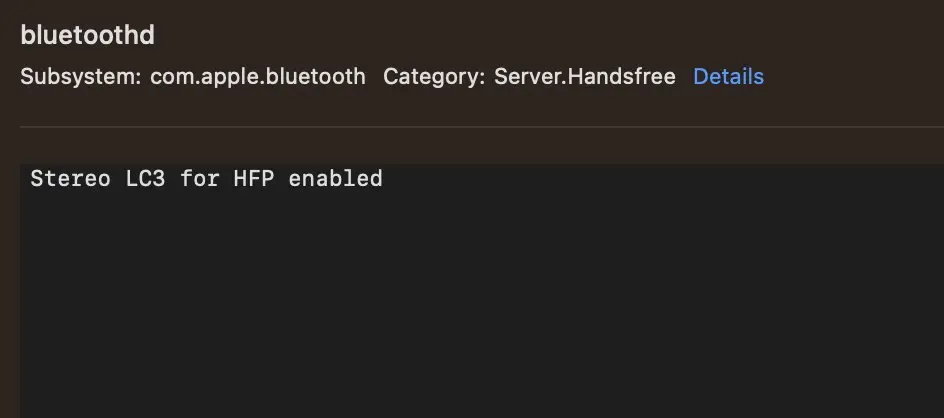944x418 pixels.
Task: Open the Details link
Action: [728, 77]
